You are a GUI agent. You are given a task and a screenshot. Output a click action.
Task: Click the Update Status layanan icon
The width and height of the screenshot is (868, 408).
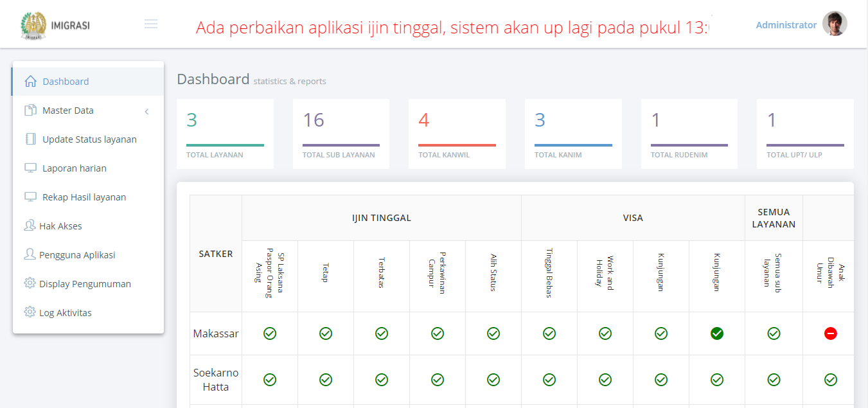pyautogui.click(x=30, y=139)
